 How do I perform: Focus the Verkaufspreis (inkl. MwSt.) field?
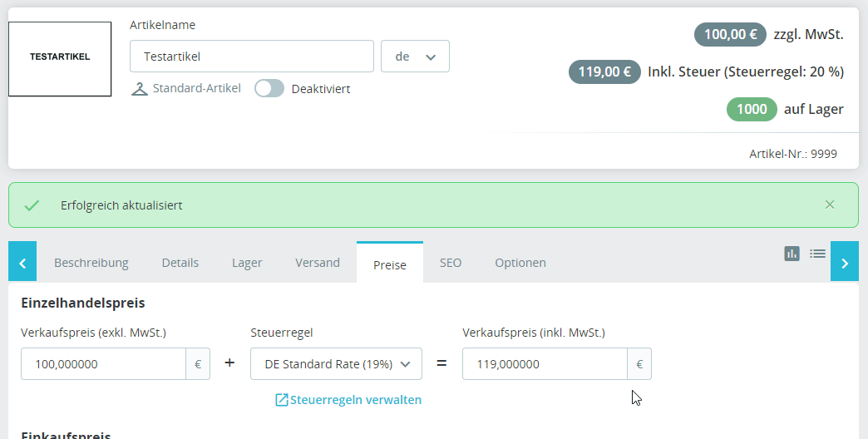point(545,363)
